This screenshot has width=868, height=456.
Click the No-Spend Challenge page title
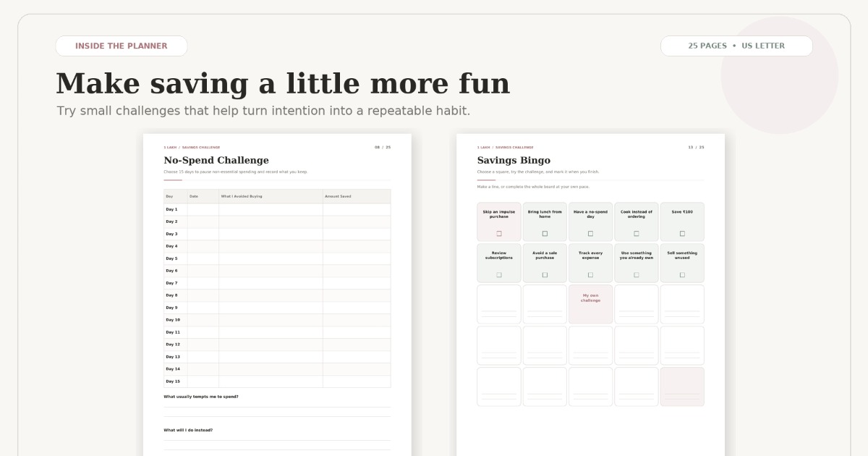pyautogui.click(x=216, y=160)
